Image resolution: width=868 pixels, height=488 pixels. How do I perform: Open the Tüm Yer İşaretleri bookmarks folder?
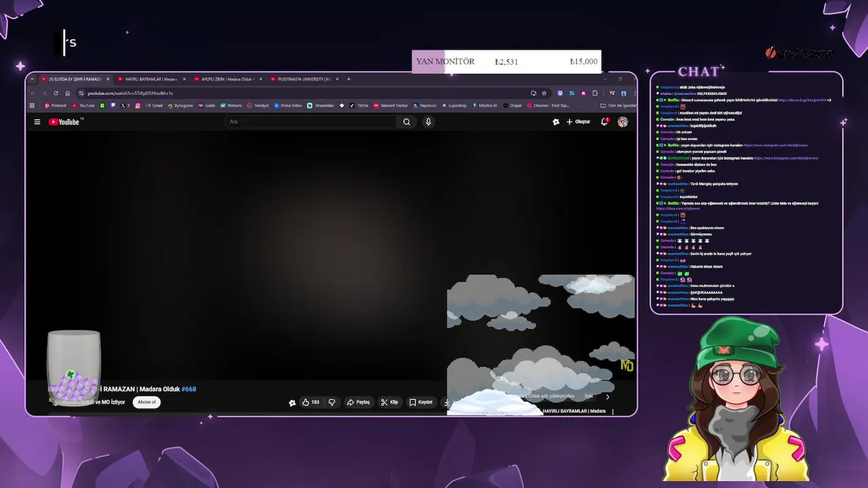[618, 105]
